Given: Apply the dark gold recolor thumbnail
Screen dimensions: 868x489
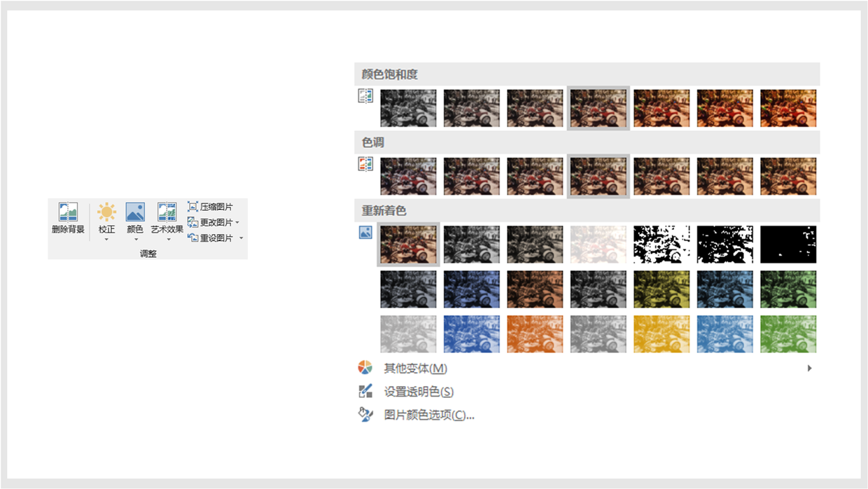Looking at the screenshot, I should pos(661,289).
